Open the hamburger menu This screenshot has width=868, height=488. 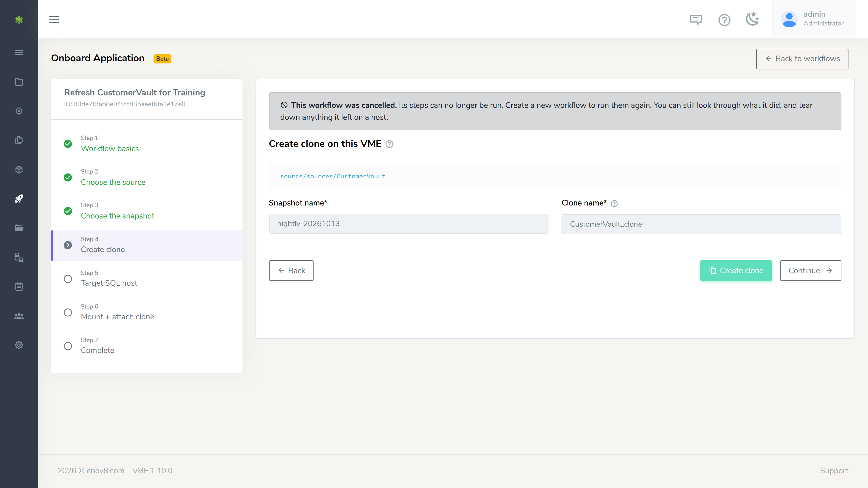point(54,20)
